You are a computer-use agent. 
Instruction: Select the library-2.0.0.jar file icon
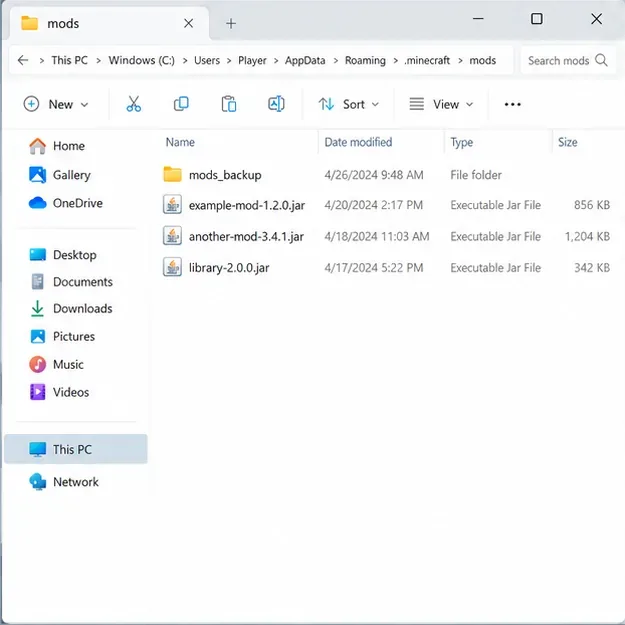(172, 267)
